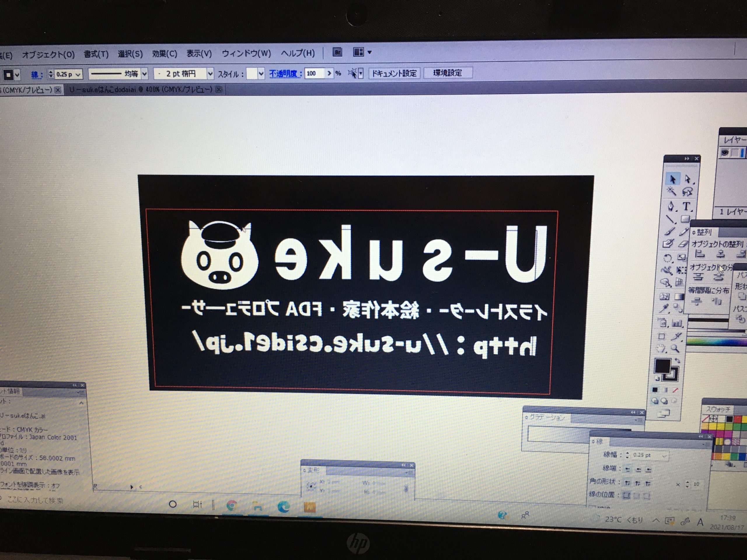The image size is (747, 560).
Task: Click the 不透明度 link label
Action: pyautogui.click(x=285, y=73)
